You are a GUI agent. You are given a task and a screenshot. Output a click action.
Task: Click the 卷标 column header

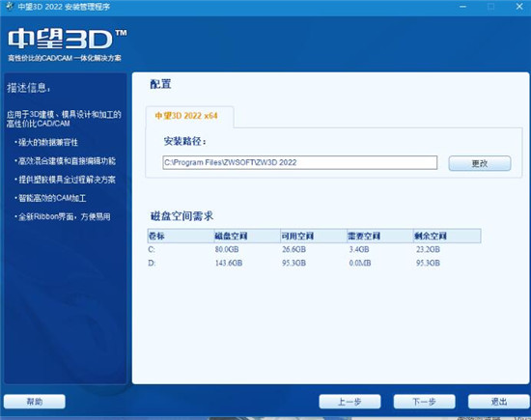point(181,236)
